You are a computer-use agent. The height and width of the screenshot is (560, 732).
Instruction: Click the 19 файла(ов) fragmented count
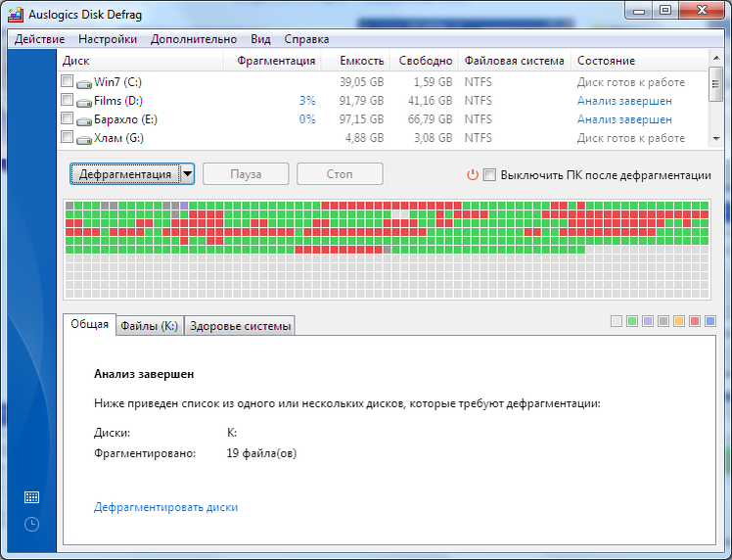261,453
